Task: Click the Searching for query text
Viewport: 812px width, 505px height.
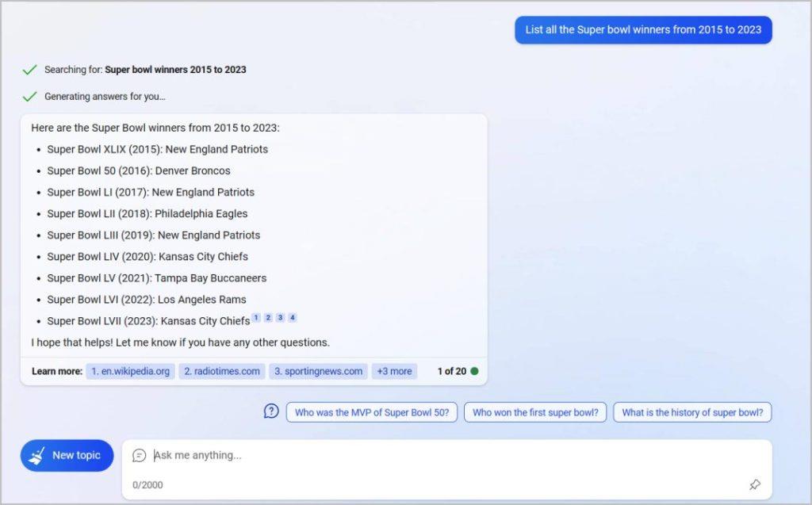Action: pos(175,70)
